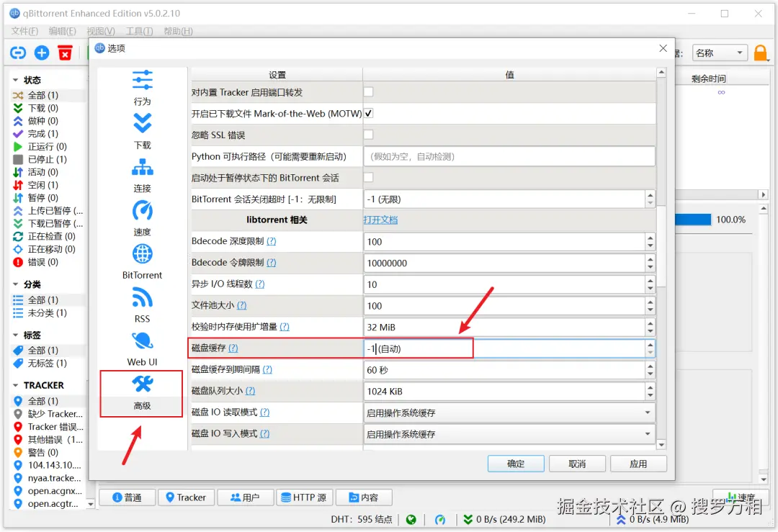Image resolution: width=778 pixels, height=532 pixels.
Task: Open the 工具(T) menu
Action: tap(140, 31)
